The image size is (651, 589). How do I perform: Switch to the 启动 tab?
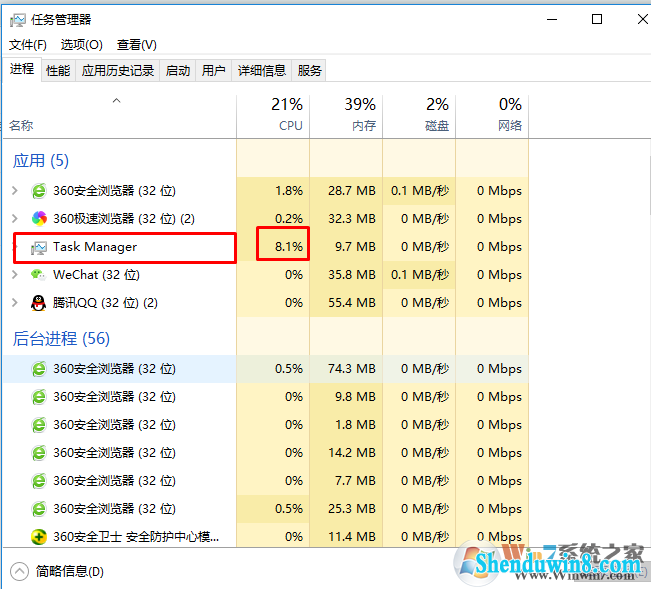click(178, 71)
